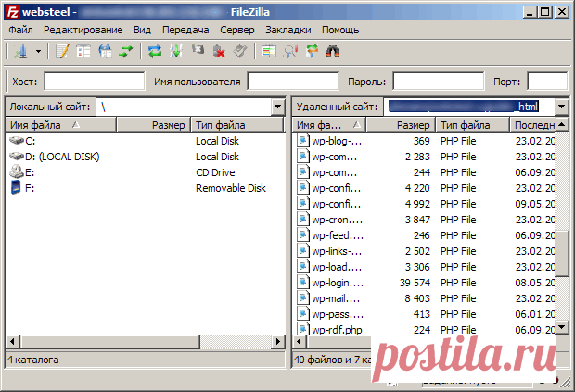Select the wp-blog-… file icon
Image resolution: width=575 pixels, height=392 pixels.
(302, 141)
